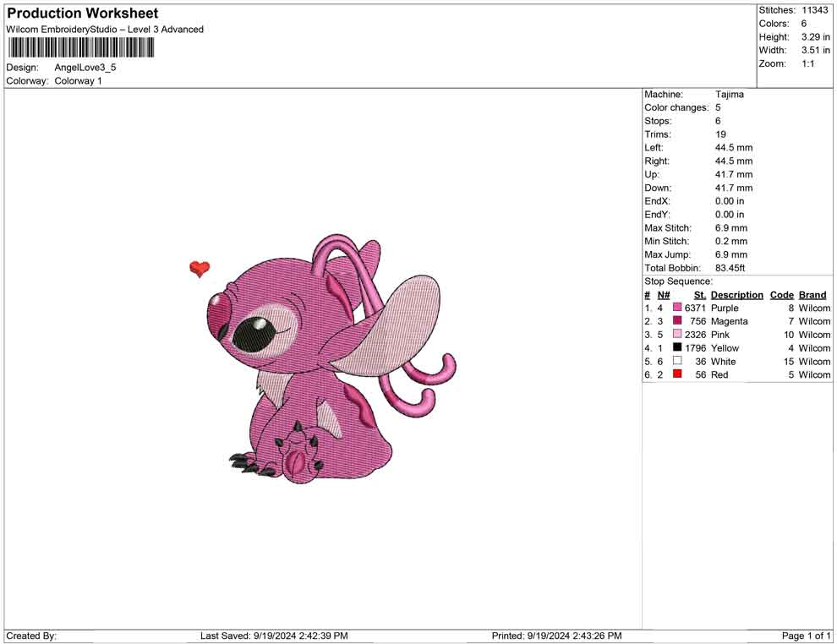Click the small red heart in the design
The width and height of the screenshot is (837, 644).
[200, 269]
